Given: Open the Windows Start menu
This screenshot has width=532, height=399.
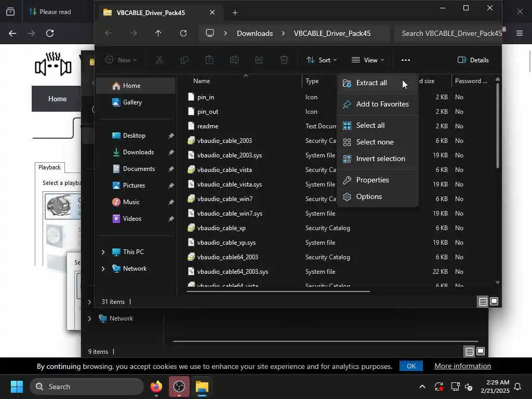Looking at the screenshot, I should point(17,387).
